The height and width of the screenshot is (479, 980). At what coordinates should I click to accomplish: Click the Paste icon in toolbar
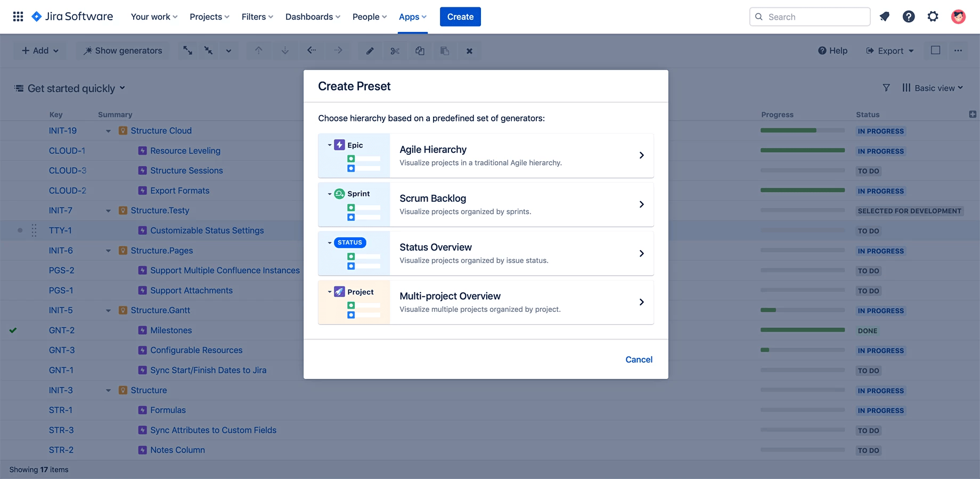(445, 51)
